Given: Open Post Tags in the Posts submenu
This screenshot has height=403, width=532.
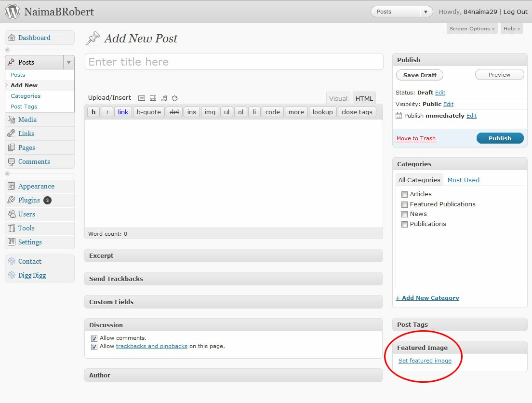Looking at the screenshot, I should (x=24, y=107).
